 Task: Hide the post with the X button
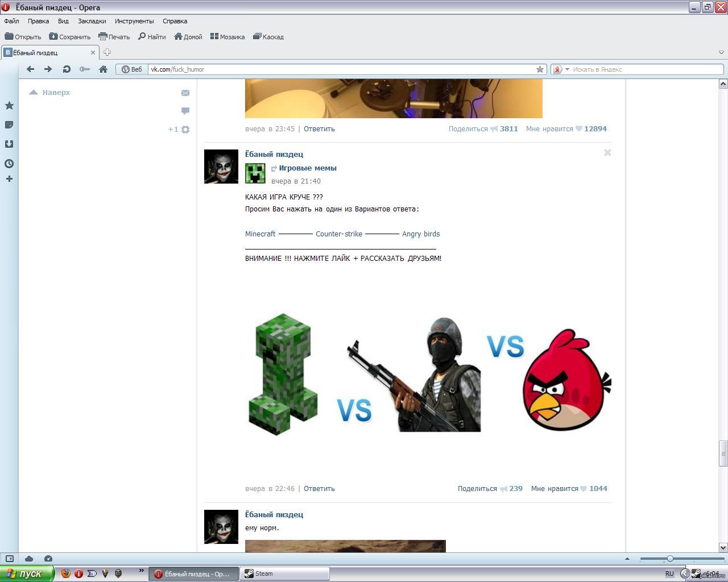click(607, 152)
